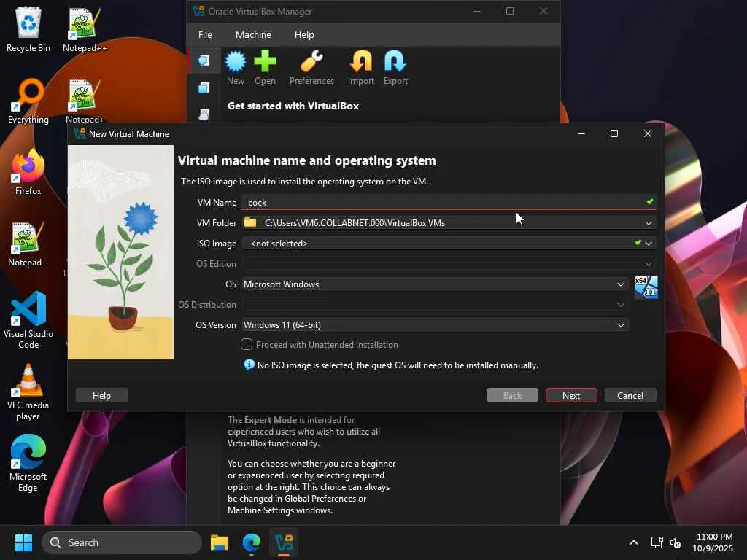747x560 pixels.
Task: Expand the ISO Image dropdown arrow
Action: (x=649, y=244)
